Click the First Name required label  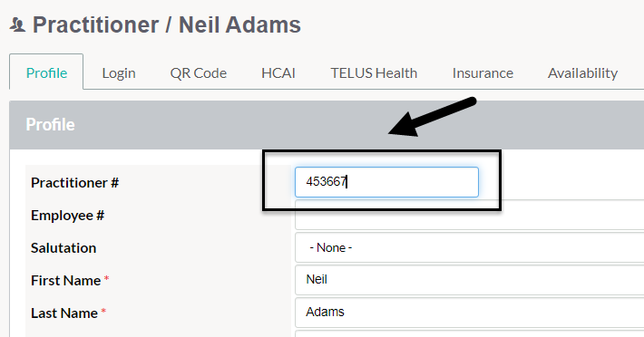[x=70, y=281]
